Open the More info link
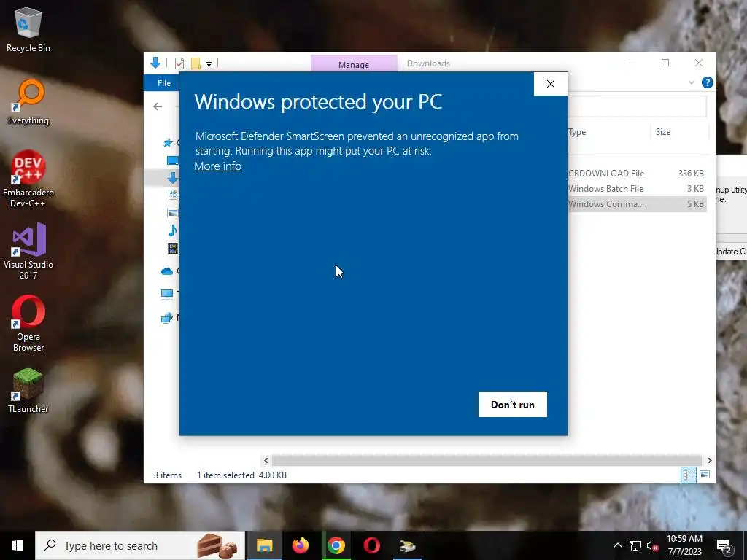 tap(217, 166)
